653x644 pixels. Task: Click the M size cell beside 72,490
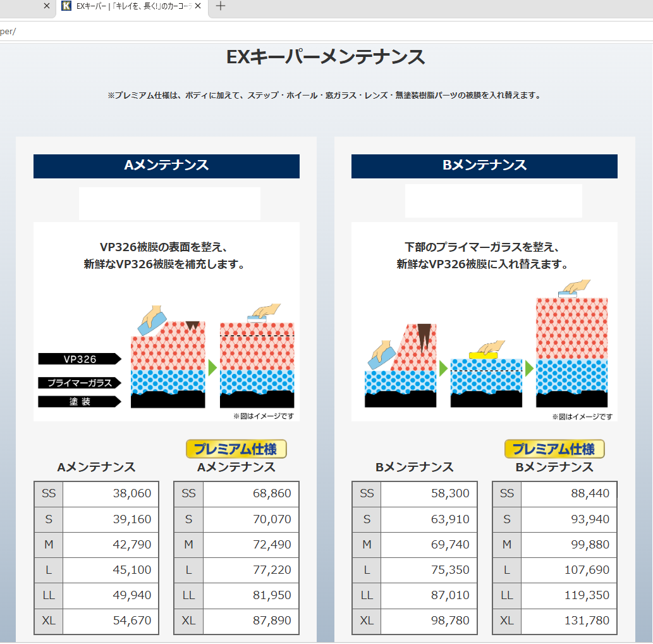coord(188,545)
